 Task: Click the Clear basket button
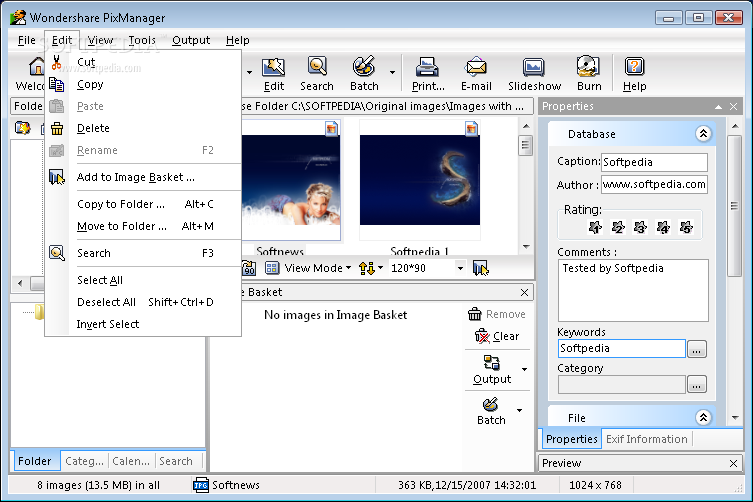pyautogui.click(x=497, y=336)
